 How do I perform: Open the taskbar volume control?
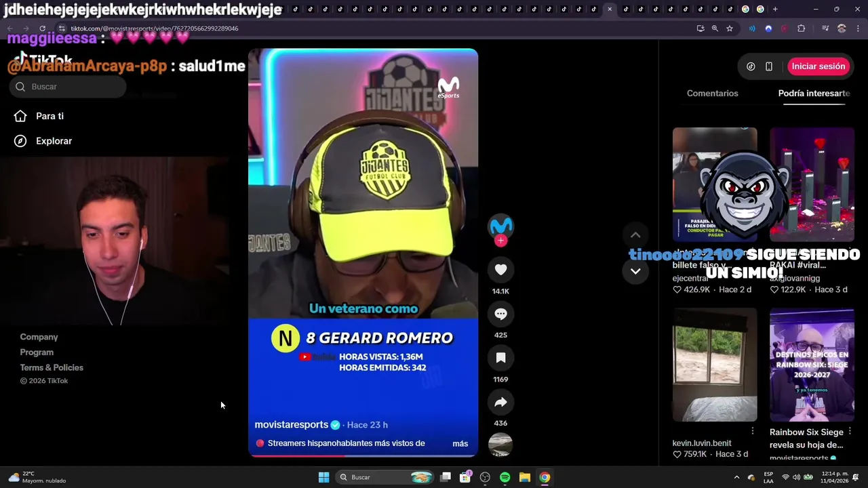pyautogui.click(x=796, y=477)
